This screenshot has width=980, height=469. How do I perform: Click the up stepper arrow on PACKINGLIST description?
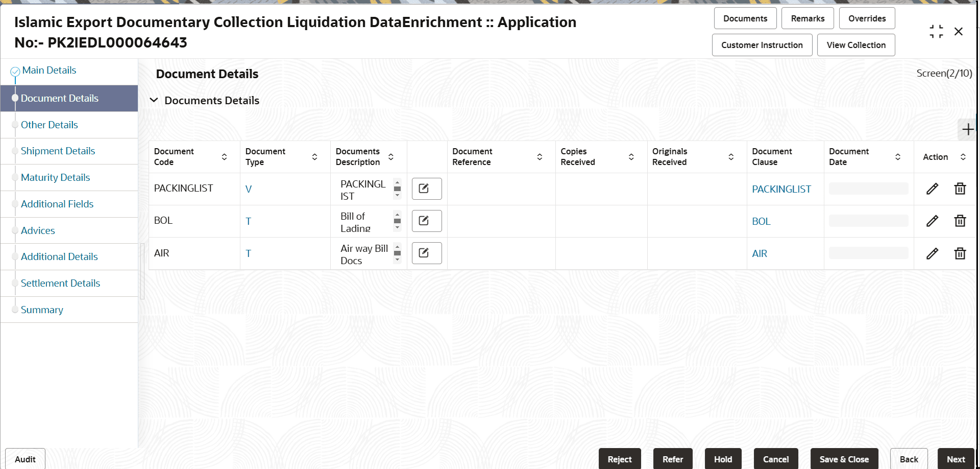397,182
